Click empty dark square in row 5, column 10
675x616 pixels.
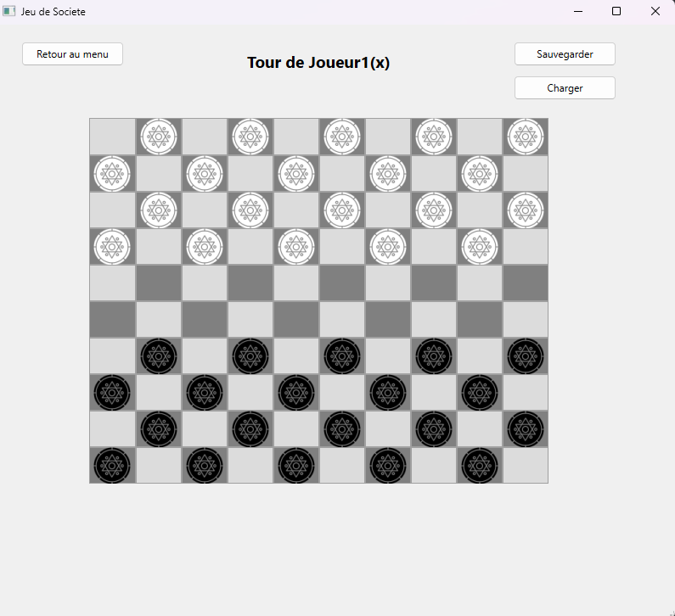coord(526,283)
